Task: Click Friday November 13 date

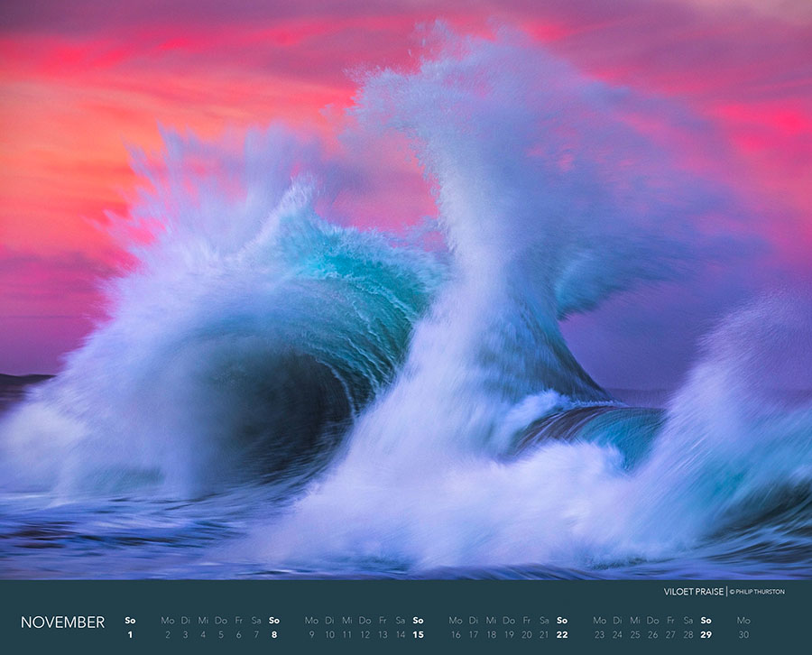Action: pyautogui.click(x=383, y=635)
